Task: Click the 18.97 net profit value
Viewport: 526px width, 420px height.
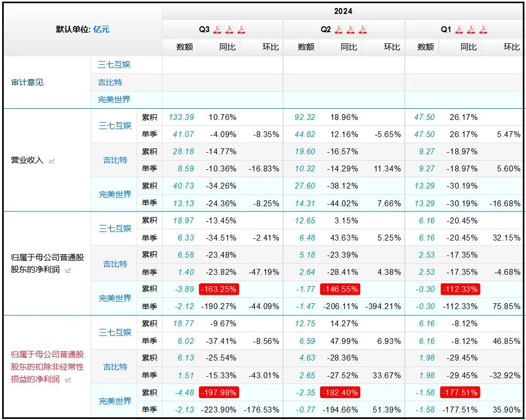Action: [x=183, y=221]
